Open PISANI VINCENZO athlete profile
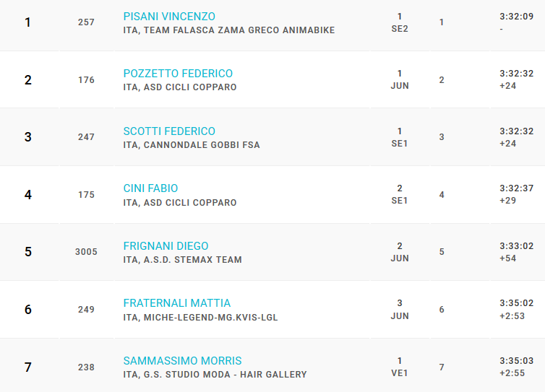The image size is (545, 392). (169, 17)
